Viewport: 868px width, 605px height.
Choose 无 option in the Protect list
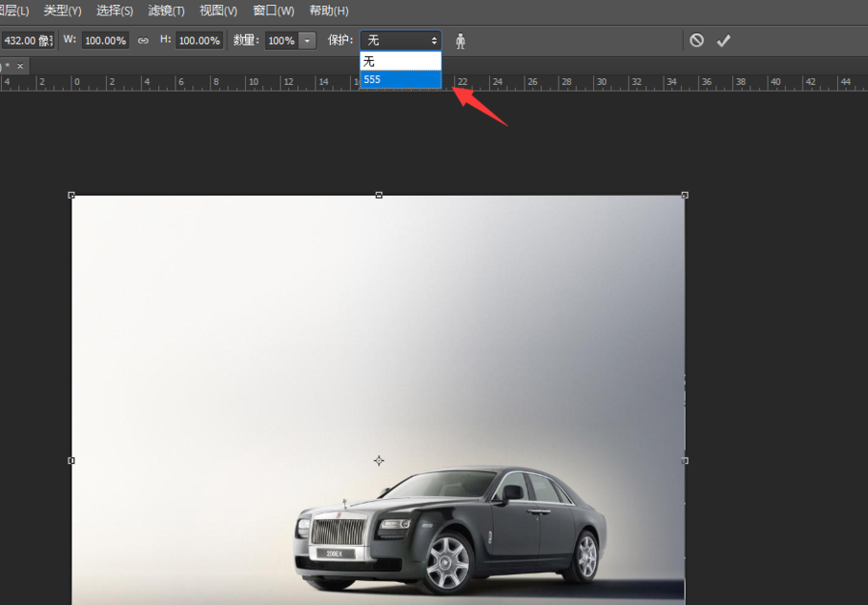[x=400, y=61]
